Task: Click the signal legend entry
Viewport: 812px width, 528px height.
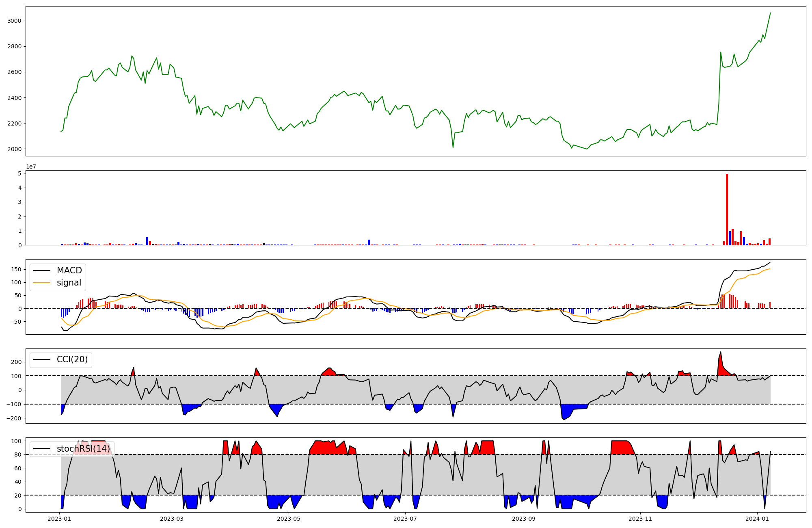Action: click(x=69, y=283)
